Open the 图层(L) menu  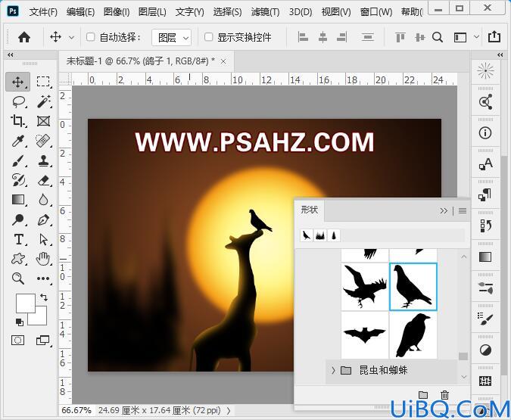(152, 12)
